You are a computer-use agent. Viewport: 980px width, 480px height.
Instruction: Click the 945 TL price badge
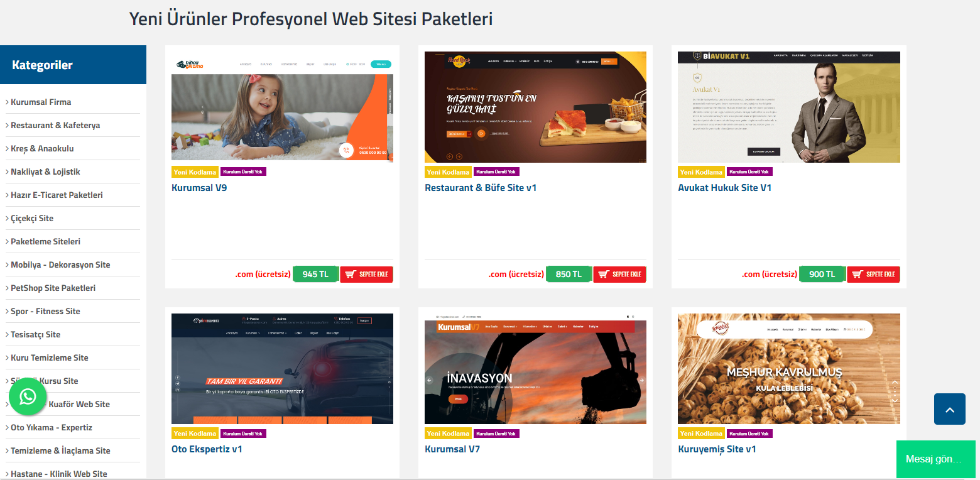(x=315, y=275)
